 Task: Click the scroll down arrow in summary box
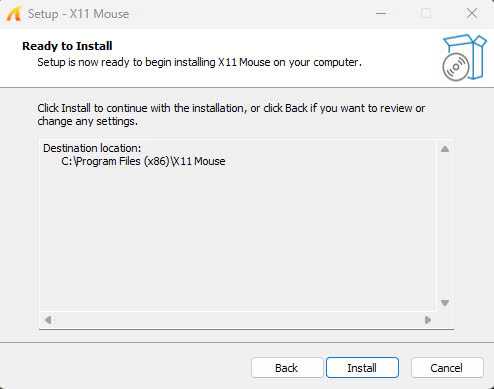(445, 303)
